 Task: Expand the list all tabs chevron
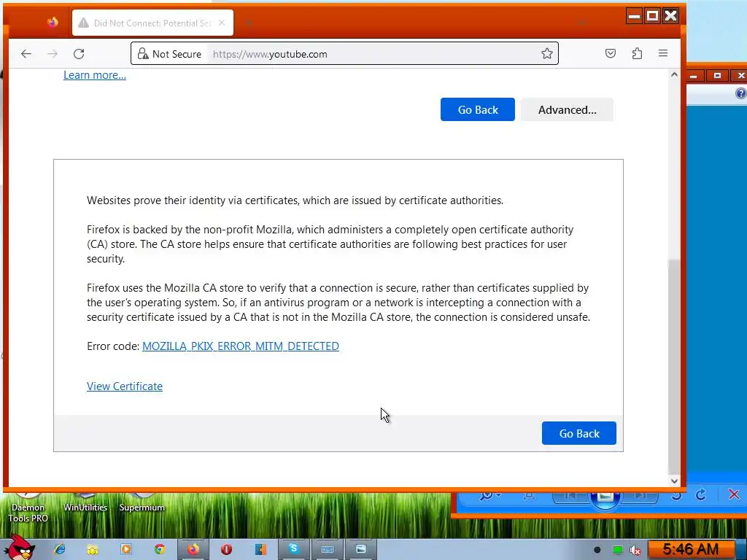point(581,23)
